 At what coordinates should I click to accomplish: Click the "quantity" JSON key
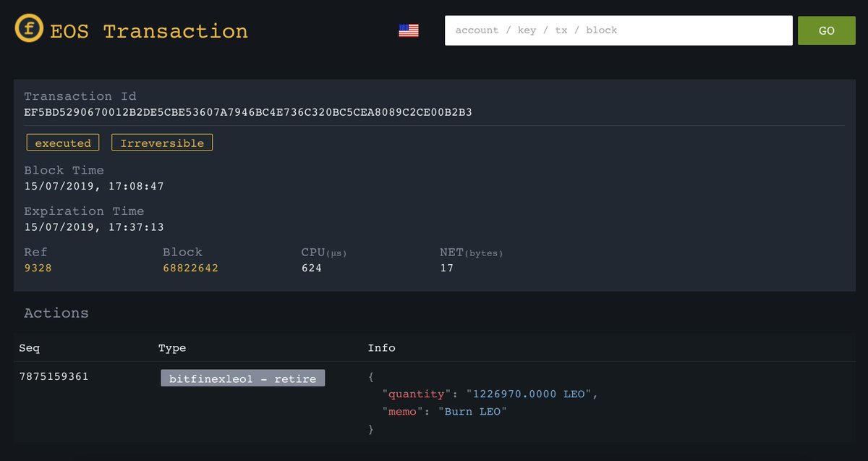(417, 394)
